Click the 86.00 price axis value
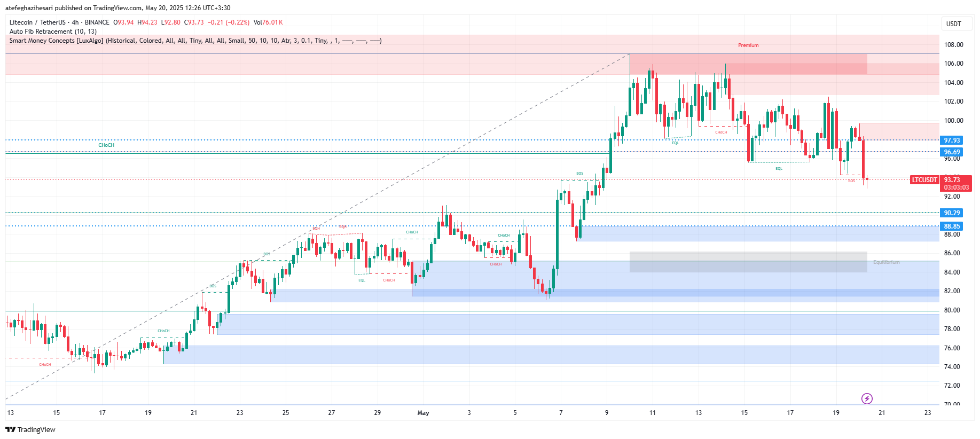The image size is (980, 439). pyautogui.click(x=952, y=253)
